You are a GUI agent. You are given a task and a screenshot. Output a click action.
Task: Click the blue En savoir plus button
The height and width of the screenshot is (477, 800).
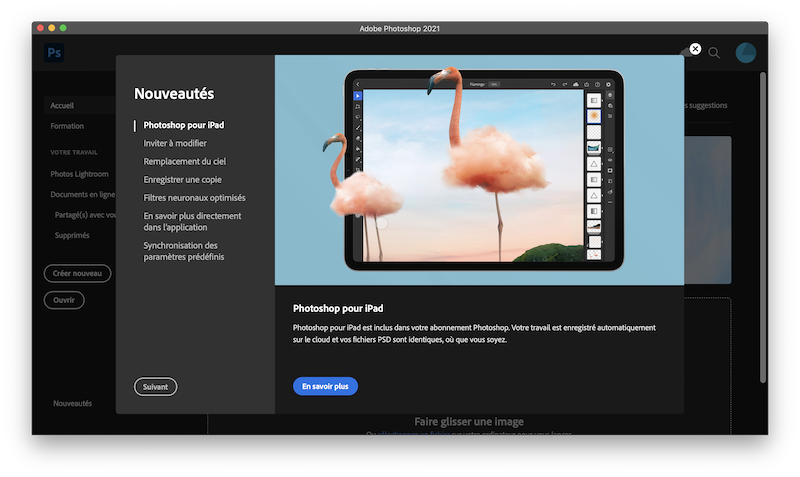coord(326,386)
